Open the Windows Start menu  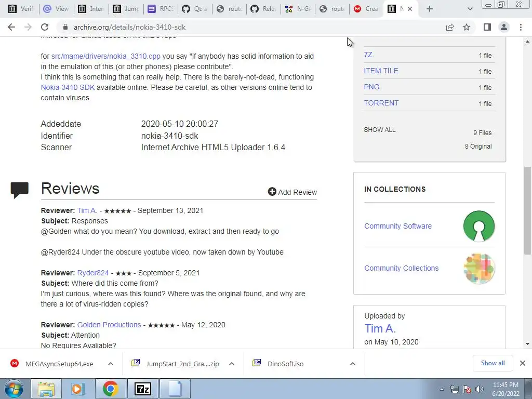[x=14, y=389]
